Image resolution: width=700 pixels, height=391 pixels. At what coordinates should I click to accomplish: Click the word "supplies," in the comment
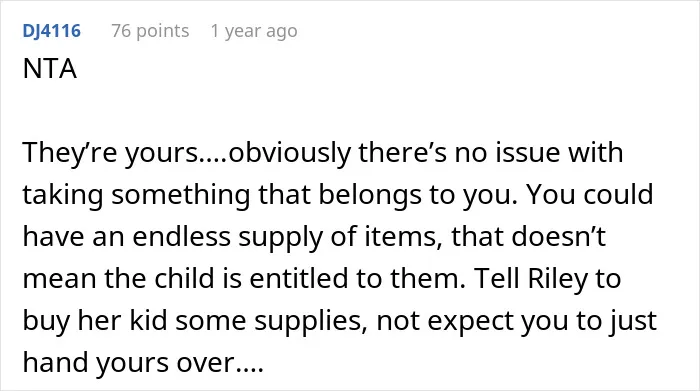tap(312, 320)
